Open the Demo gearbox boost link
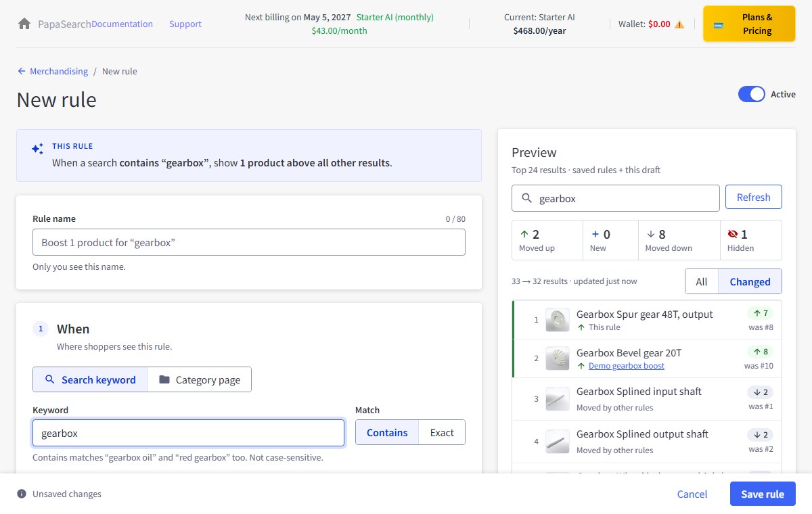Viewport: 812px width, 514px height. click(627, 366)
